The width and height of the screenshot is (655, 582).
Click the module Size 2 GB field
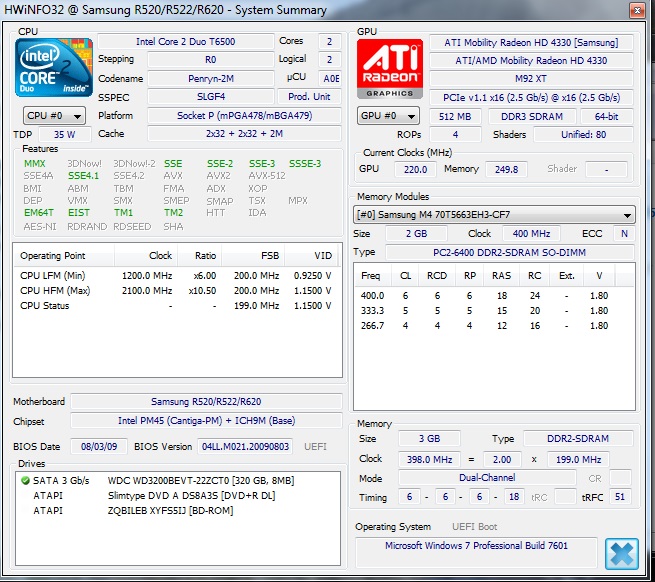pyautogui.click(x=416, y=234)
